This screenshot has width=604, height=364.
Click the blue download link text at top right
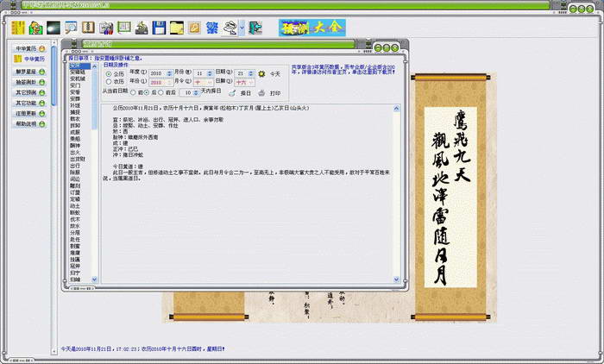(343, 69)
